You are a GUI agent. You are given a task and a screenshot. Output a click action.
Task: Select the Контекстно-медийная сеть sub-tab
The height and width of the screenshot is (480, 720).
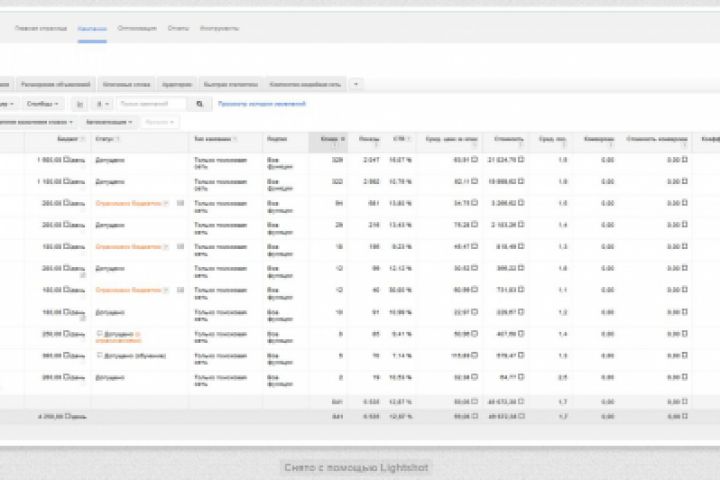pos(305,85)
